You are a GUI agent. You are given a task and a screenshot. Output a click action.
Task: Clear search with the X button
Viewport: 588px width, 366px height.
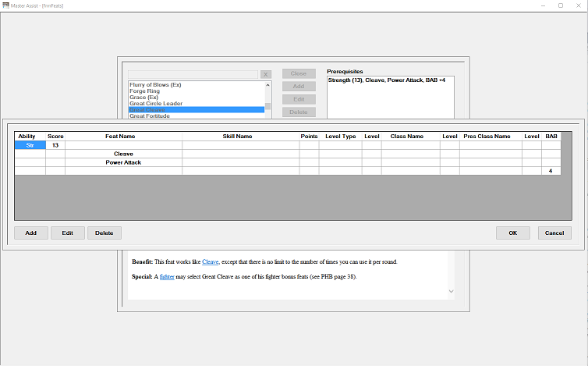tap(265, 74)
